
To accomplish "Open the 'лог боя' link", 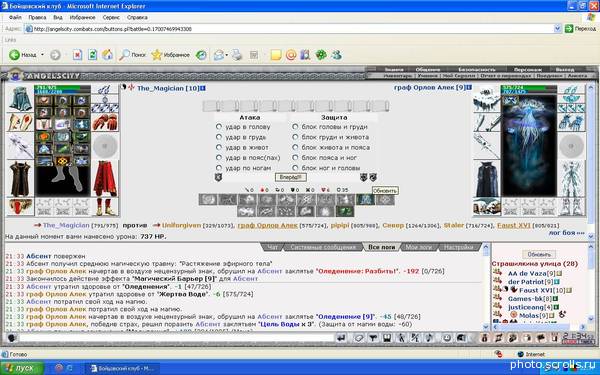I will click(x=566, y=232).
